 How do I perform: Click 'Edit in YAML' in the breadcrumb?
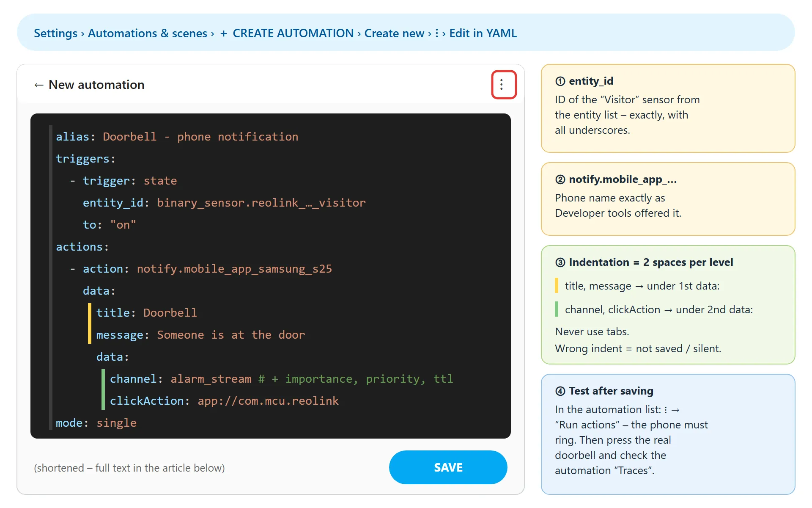click(x=483, y=33)
